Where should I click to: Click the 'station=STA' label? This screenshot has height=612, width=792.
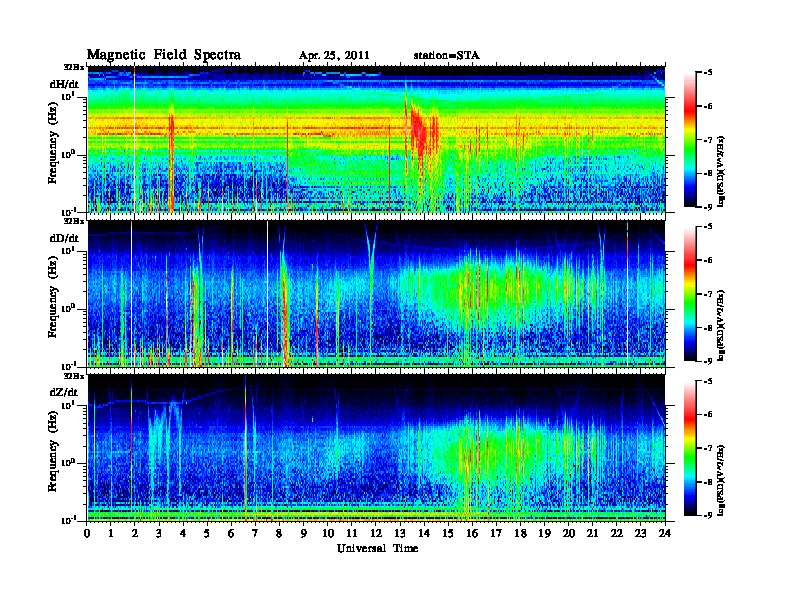447,56
